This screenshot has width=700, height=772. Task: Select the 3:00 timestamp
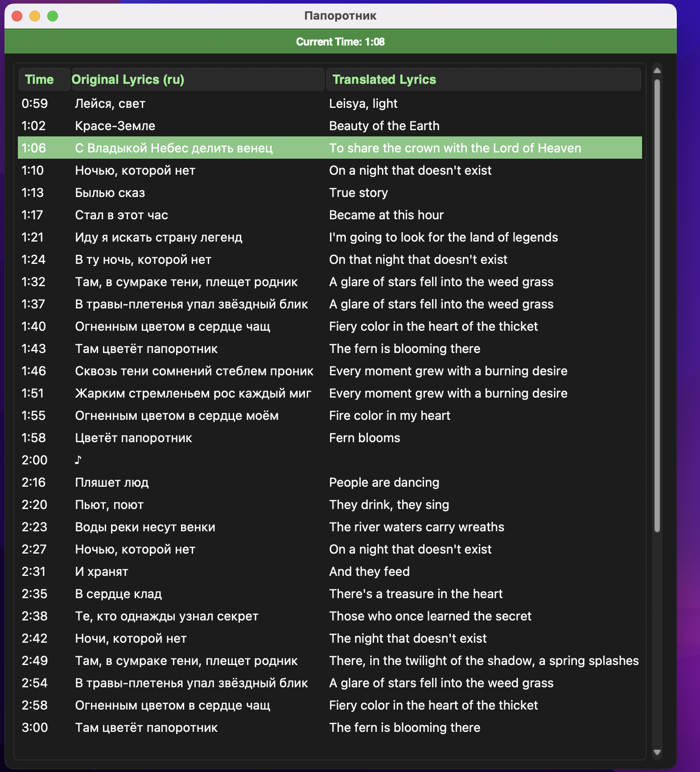(x=35, y=727)
